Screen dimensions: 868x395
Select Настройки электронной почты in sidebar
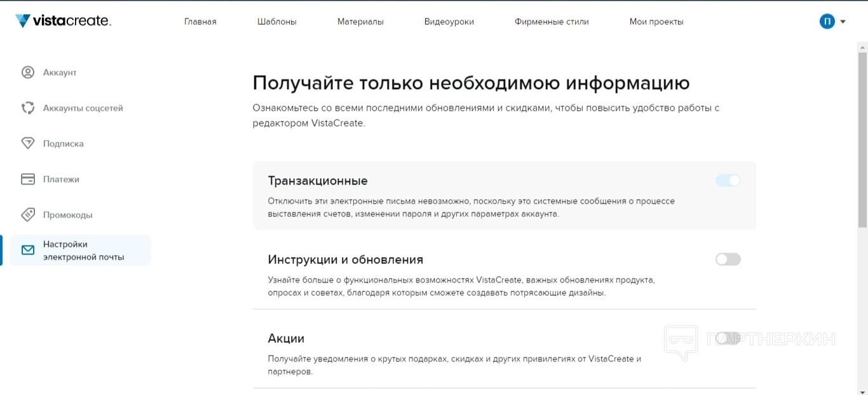pos(81,250)
